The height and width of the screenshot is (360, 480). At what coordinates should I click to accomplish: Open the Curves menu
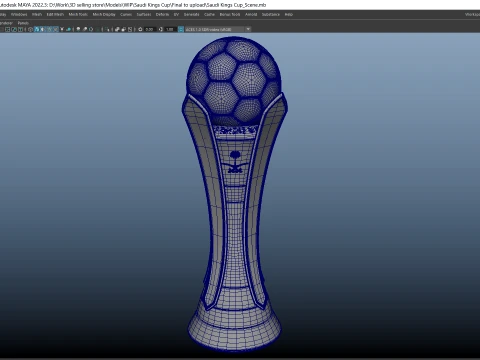coord(126,14)
